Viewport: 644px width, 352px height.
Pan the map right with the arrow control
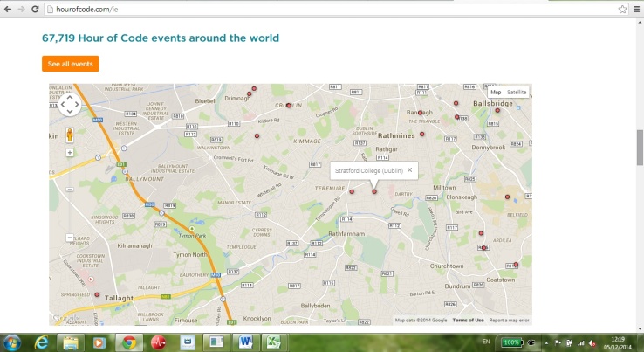point(77,105)
